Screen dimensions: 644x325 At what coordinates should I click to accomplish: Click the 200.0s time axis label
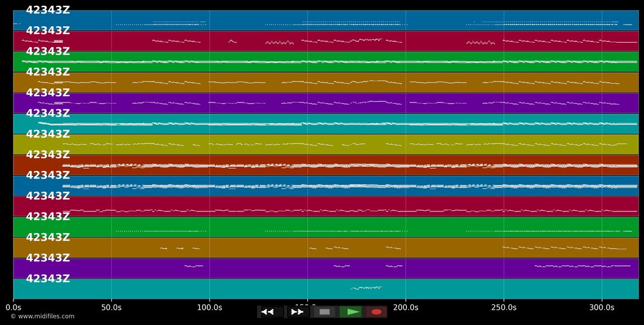tap(406, 307)
